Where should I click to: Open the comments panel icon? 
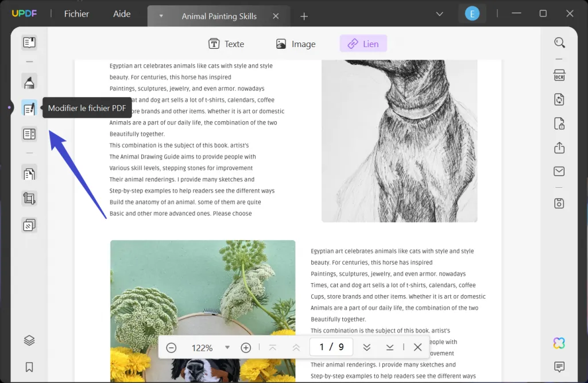click(x=559, y=367)
